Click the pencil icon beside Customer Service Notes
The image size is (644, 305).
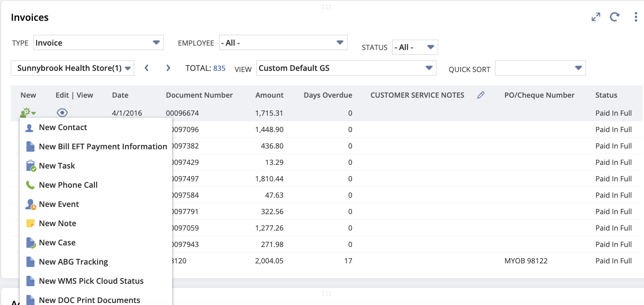[x=481, y=95]
